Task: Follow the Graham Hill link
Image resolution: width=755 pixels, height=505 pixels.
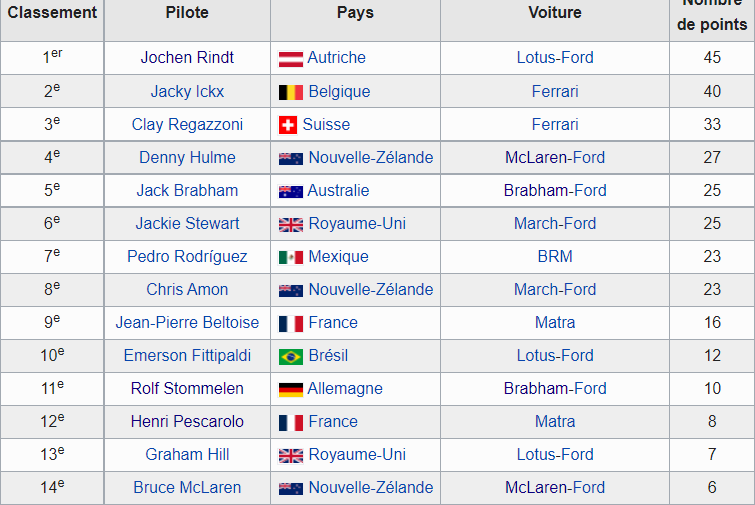Action: tap(187, 454)
